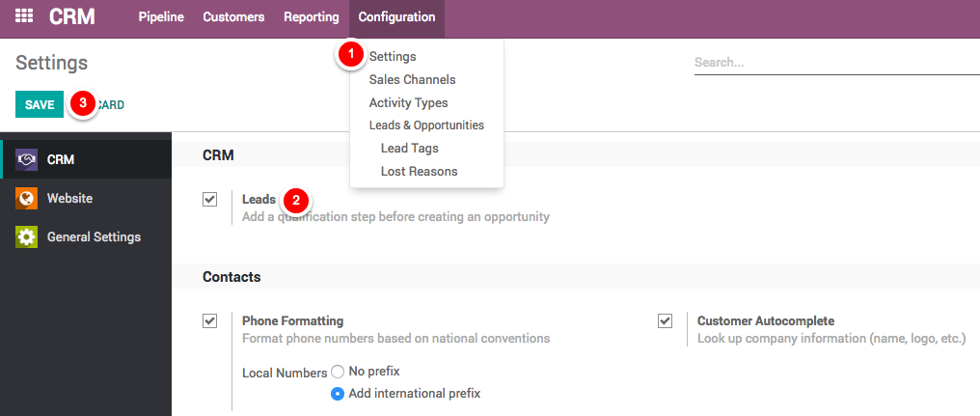Select Lost Reasons menu item
The image size is (980, 416).
pyautogui.click(x=419, y=171)
